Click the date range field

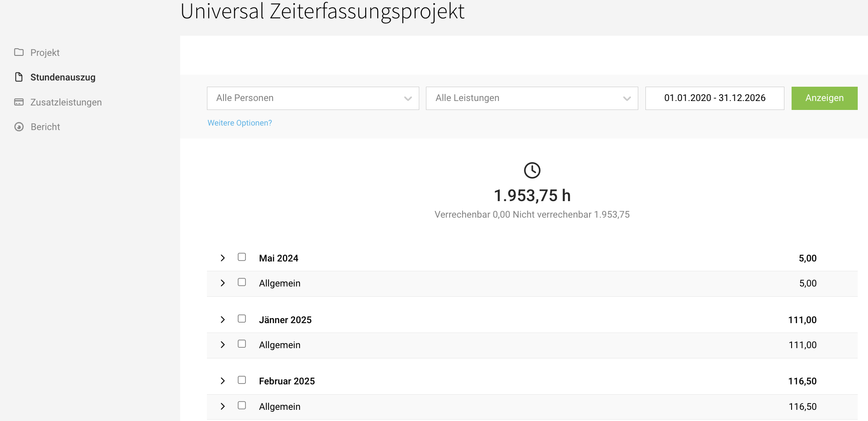point(714,98)
